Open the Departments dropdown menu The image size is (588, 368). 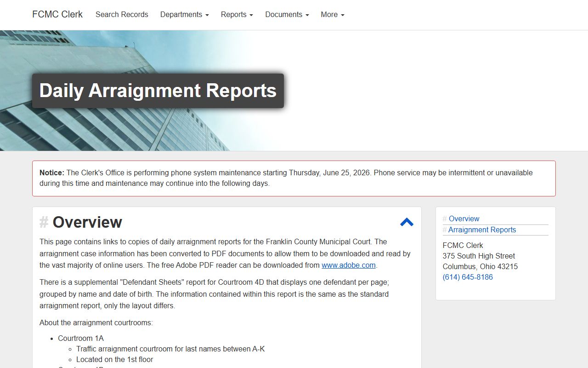click(x=184, y=14)
